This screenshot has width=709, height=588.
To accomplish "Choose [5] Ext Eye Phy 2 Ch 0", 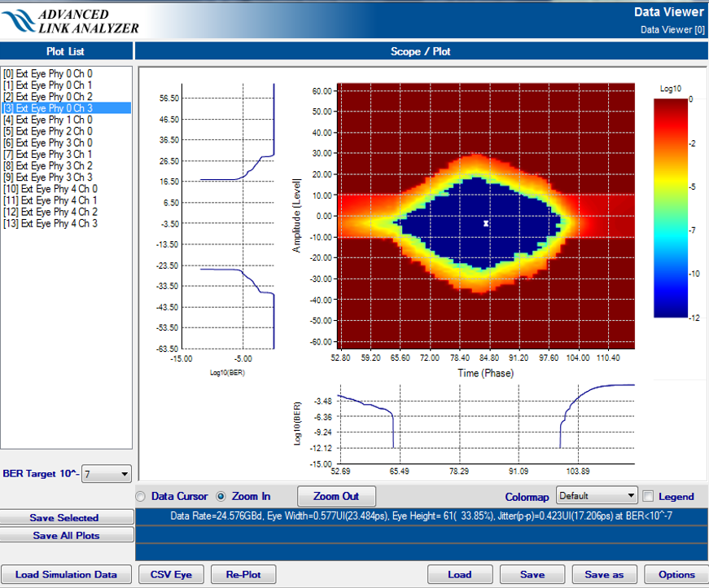I will click(x=47, y=131).
